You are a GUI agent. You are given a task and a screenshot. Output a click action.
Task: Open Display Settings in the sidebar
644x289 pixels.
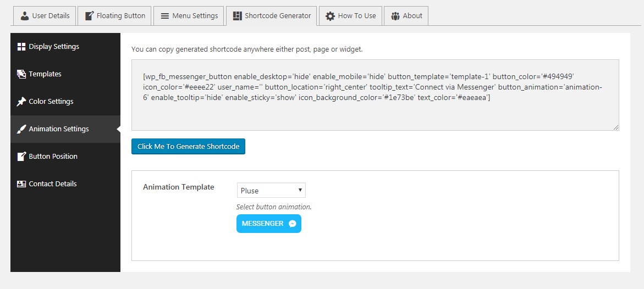(x=65, y=47)
